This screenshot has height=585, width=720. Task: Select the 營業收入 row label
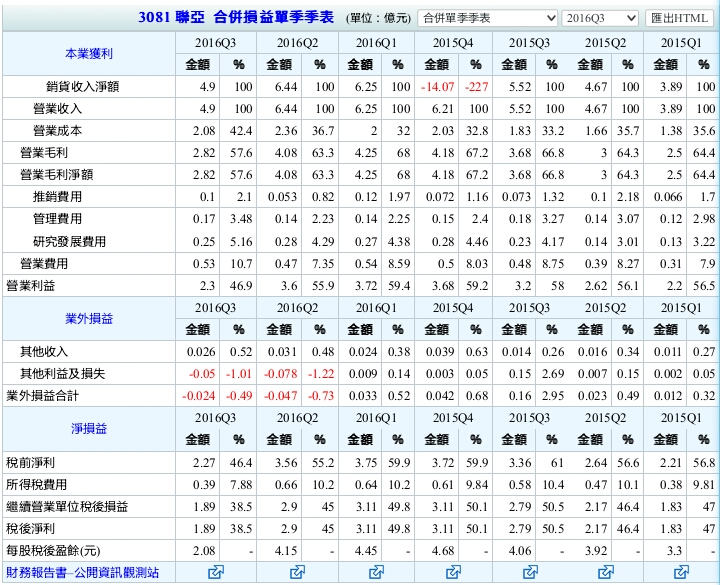tap(57, 109)
